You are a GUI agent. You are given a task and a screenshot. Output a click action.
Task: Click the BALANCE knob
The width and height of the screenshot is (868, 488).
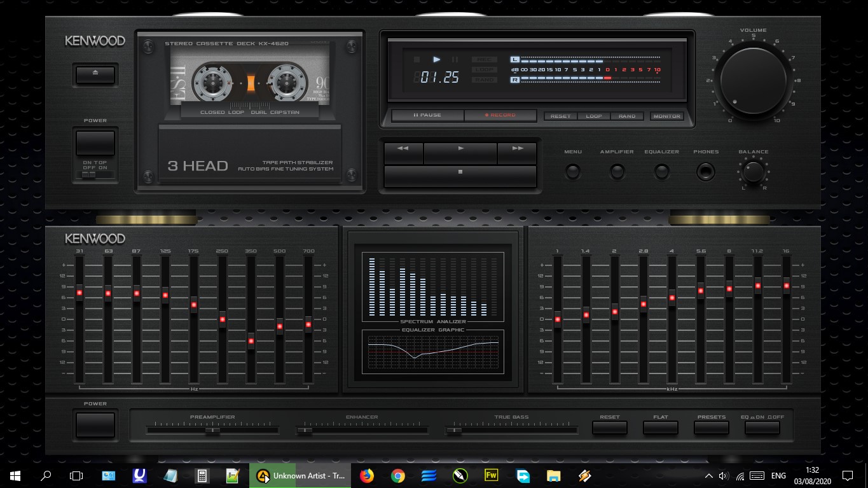coord(754,172)
